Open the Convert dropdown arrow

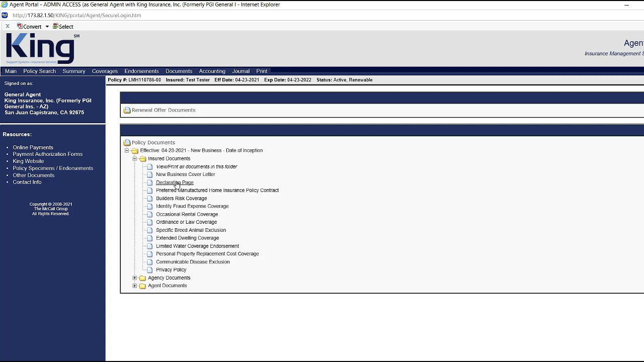point(47,27)
